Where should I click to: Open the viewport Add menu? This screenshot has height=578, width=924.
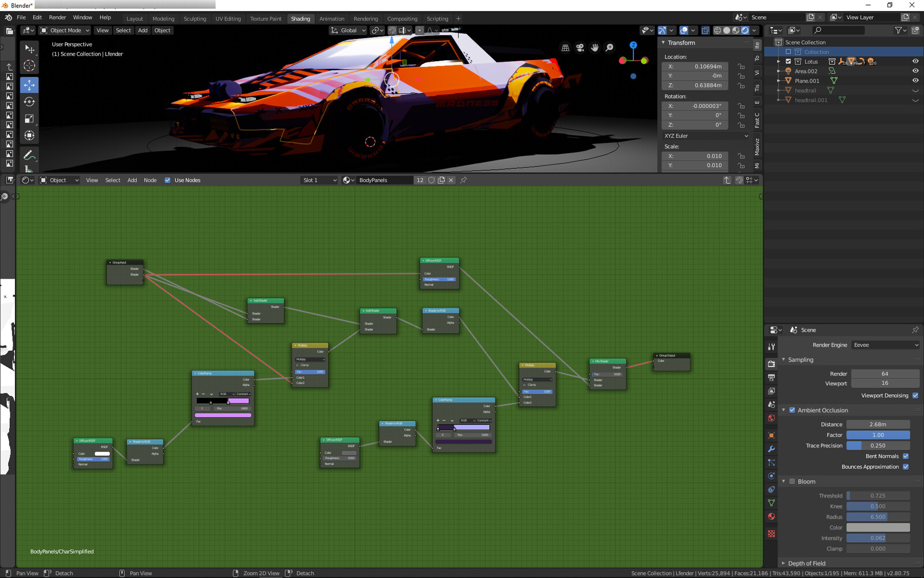pyautogui.click(x=143, y=31)
